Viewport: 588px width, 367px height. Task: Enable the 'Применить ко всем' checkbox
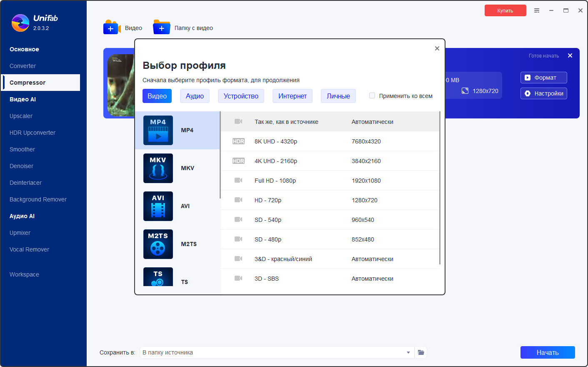click(372, 96)
